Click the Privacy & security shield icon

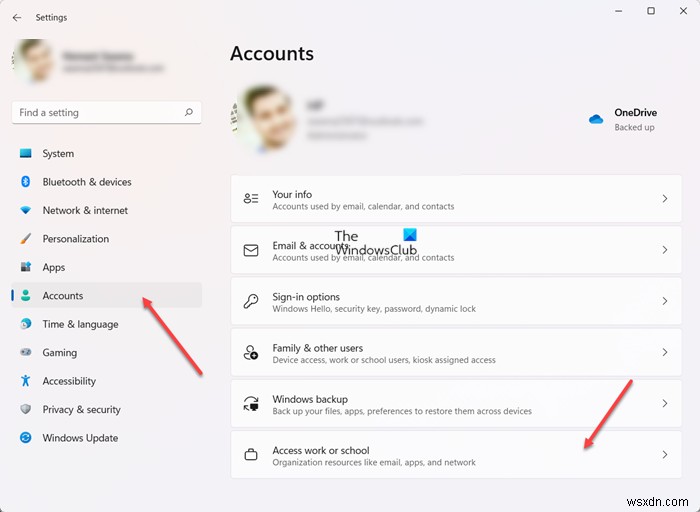(x=26, y=409)
